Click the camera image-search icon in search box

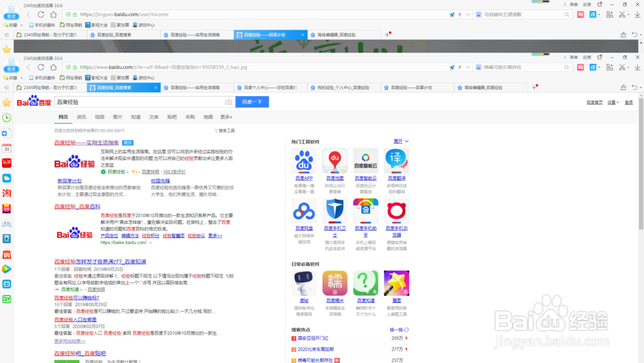click(x=229, y=102)
